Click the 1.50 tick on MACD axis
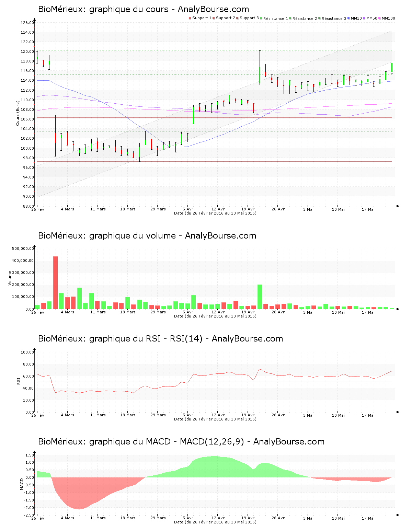The image size is (412, 532). pyautogui.click(x=30, y=455)
